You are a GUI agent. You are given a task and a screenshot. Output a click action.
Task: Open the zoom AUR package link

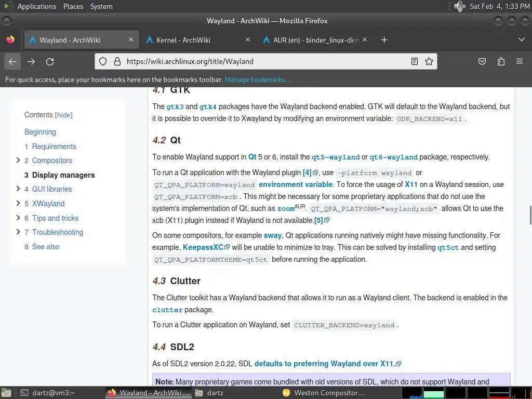286,208
